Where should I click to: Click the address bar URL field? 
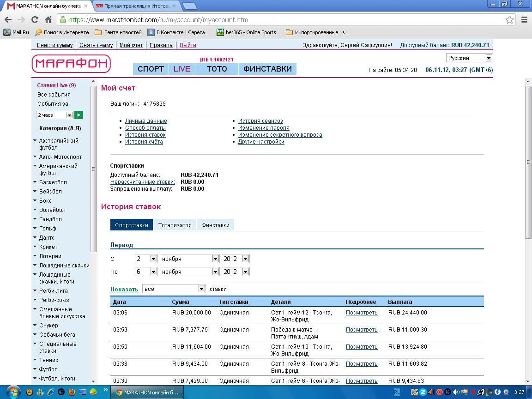[277, 20]
